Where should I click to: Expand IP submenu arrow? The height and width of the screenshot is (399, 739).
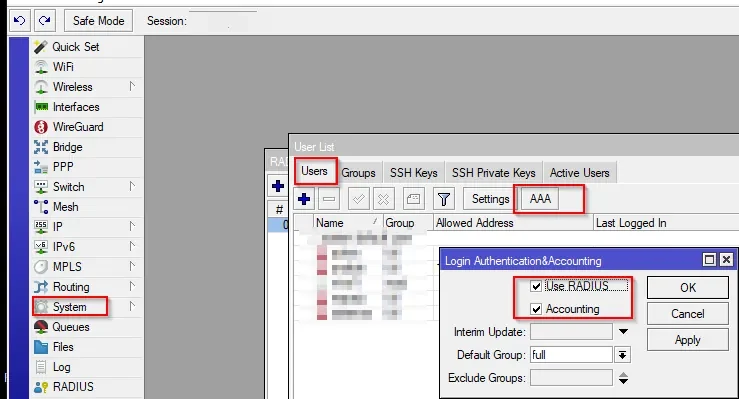(132, 227)
